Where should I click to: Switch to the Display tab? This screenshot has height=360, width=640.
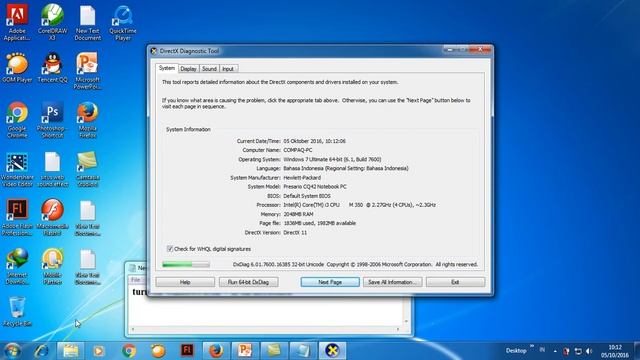(x=188, y=69)
